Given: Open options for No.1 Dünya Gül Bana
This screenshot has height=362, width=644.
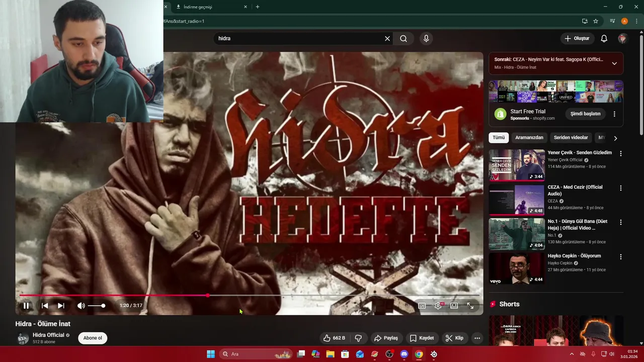Looking at the screenshot, I should pos(620,222).
